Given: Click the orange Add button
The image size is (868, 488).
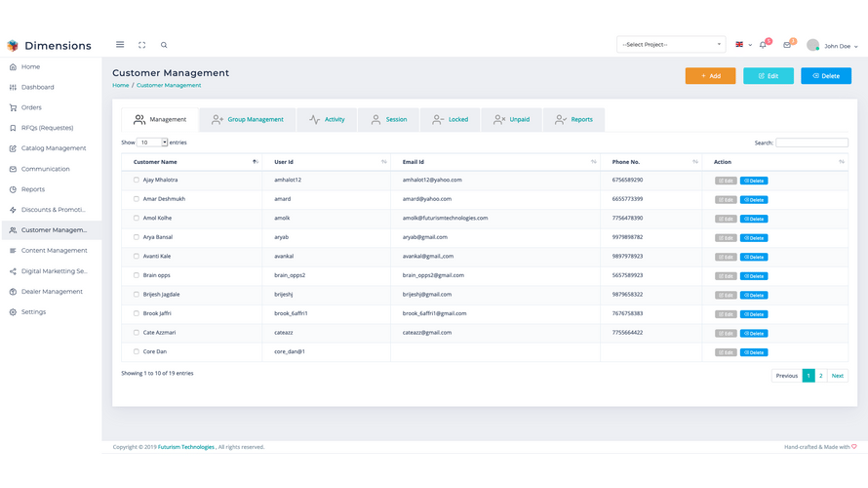Looking at the screenshot, I should tap(710, 76).
